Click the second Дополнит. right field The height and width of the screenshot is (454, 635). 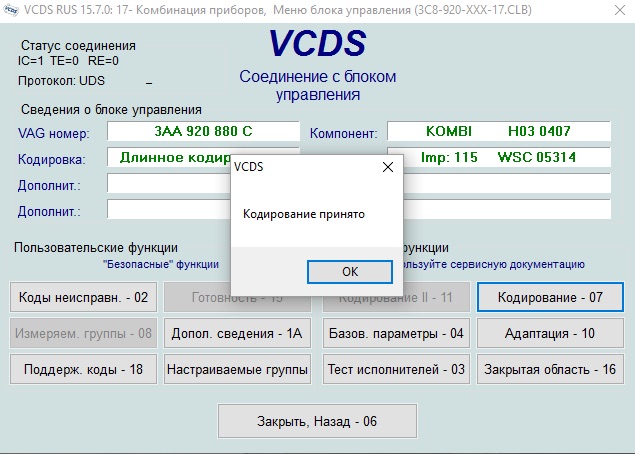click(x=507, y=209)
